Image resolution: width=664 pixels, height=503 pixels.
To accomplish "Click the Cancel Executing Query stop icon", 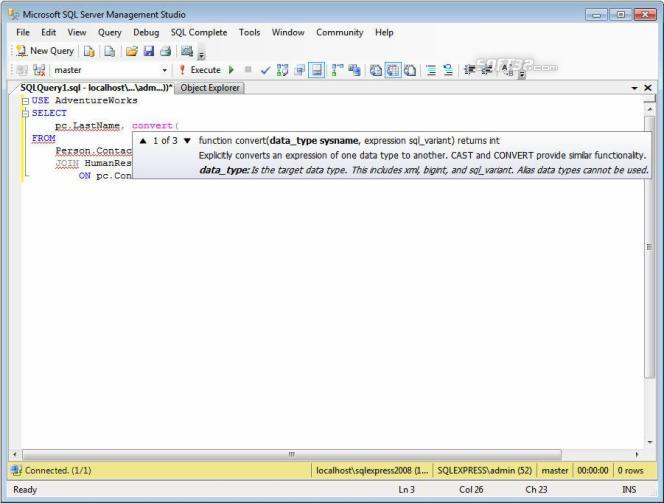I will (248, 70).
